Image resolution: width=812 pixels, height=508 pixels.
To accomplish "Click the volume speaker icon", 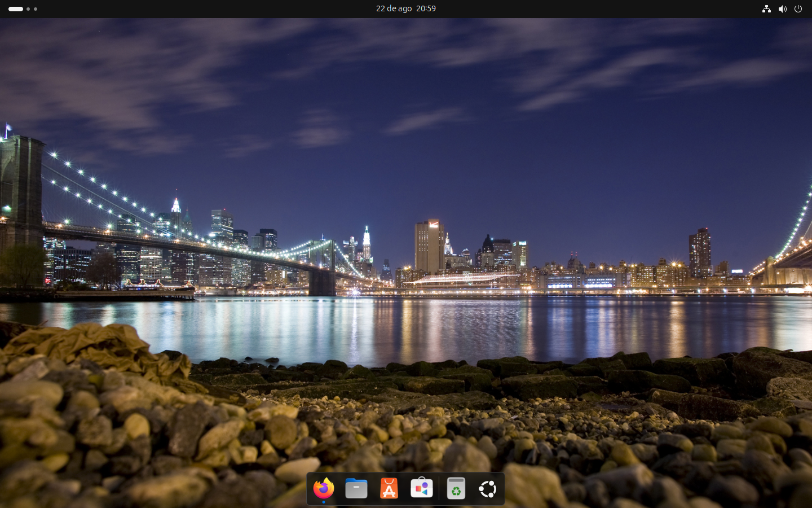I will [x=782, y=9].
